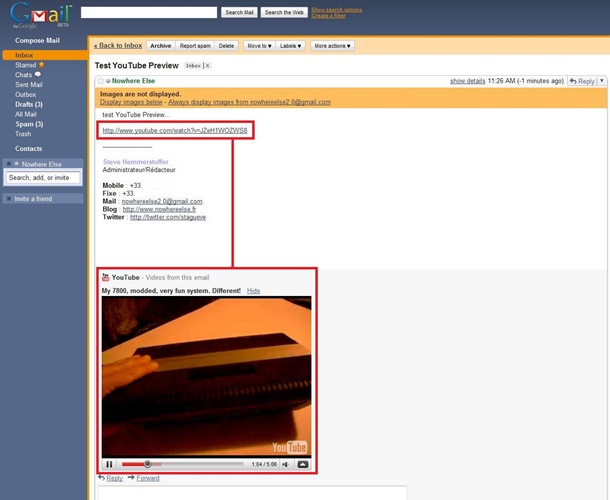Mute the video volume icon
The image size is (610, 500).
point(286,464)
